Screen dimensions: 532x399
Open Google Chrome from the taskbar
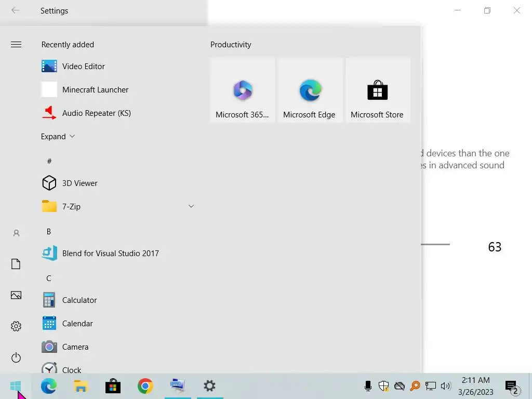pyautogui.click(x=145, y=386)
